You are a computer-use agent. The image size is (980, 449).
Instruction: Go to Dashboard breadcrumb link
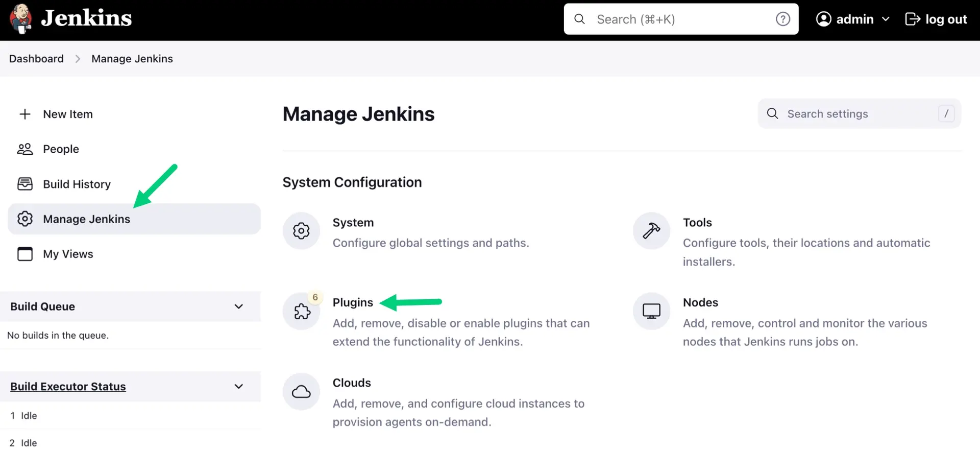[36, 59]
